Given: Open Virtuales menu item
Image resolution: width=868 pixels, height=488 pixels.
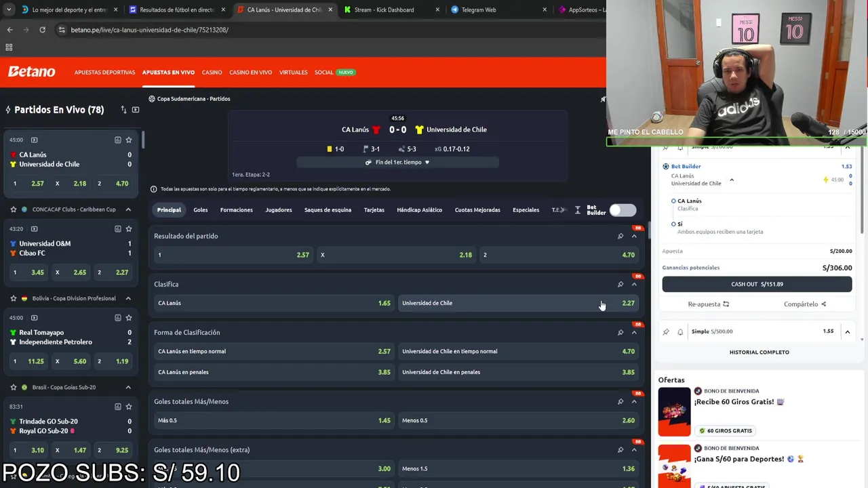Looking at the screenshot, I should [293, 73].
